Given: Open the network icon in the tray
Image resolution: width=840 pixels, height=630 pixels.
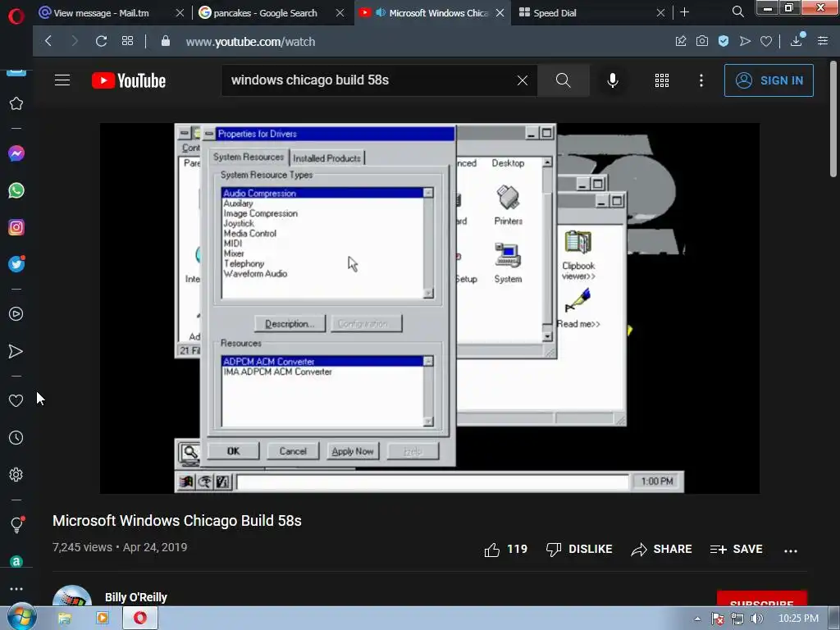Looking at the screenshot, I should click(x=737, y=619).
